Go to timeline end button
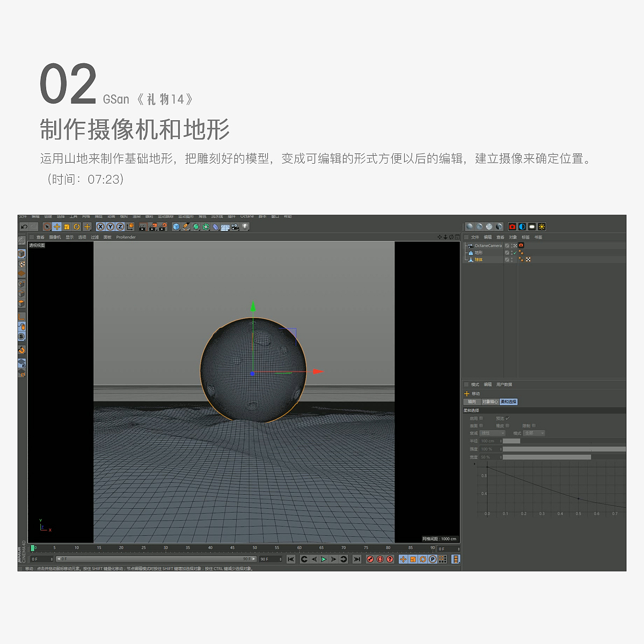 [x=357, y=559]
